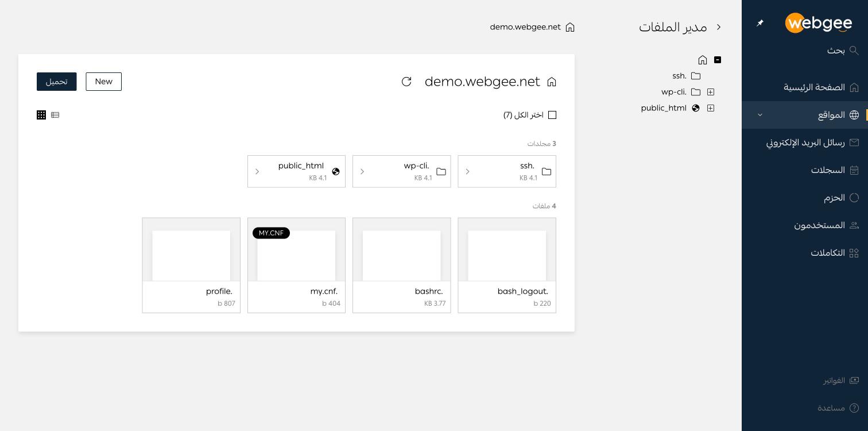Viewport: 868px width, 431px height.
Task: Click the MY.CNF badge
Action: (271, 233)
